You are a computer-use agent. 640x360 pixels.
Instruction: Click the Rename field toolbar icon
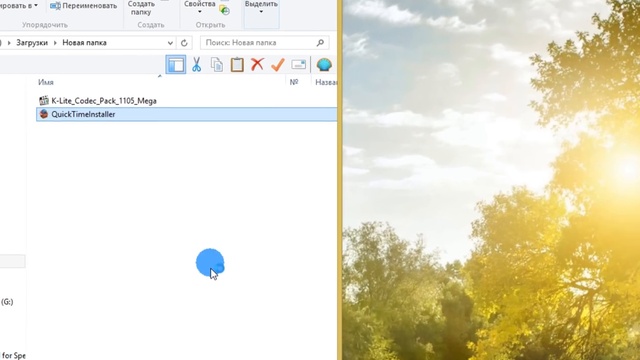point(298,64)
